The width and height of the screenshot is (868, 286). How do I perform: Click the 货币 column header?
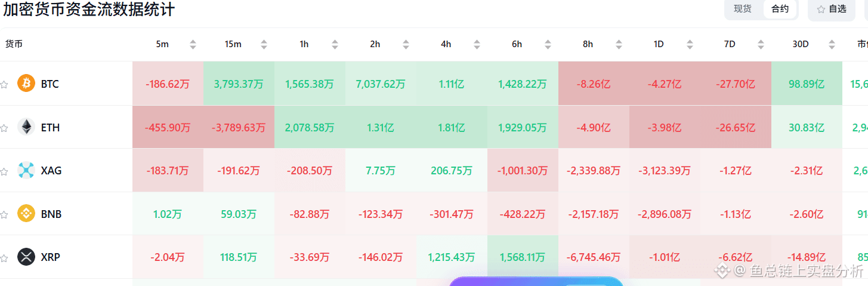tap(14, 44)
